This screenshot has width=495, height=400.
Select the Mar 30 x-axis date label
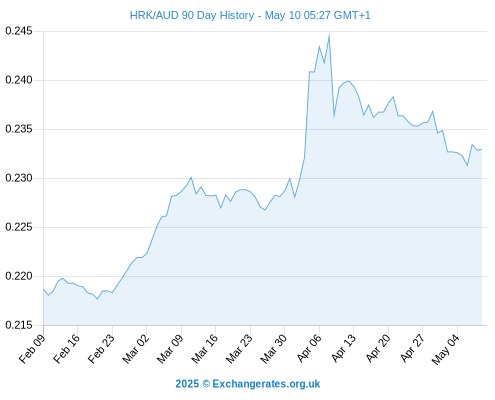click(x=274, y=349)
